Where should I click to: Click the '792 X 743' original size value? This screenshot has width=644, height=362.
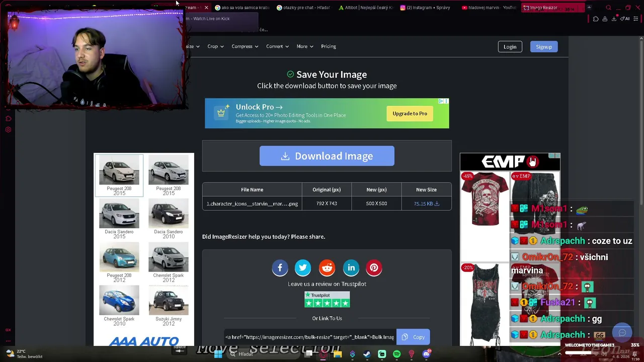tap(327, 204)
